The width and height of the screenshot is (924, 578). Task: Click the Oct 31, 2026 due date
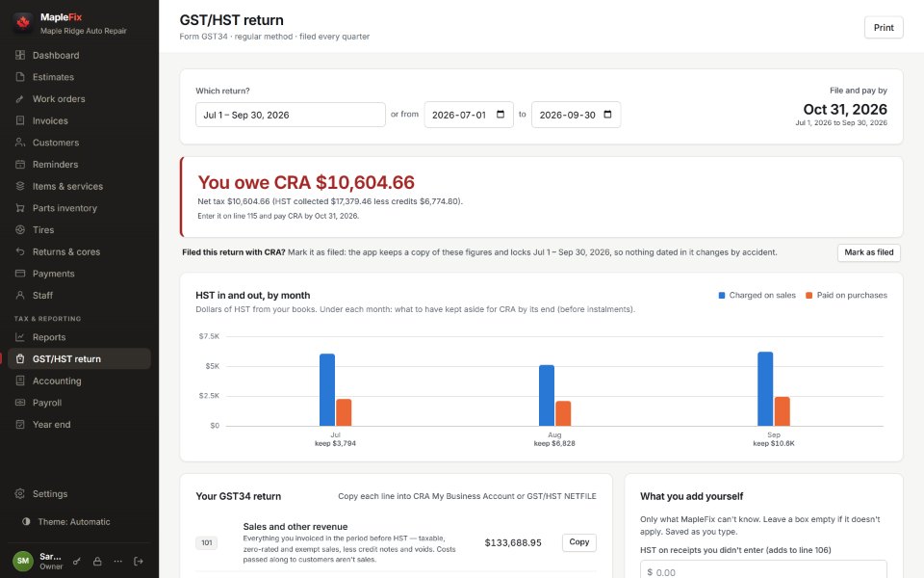click(x=845, y=109)
